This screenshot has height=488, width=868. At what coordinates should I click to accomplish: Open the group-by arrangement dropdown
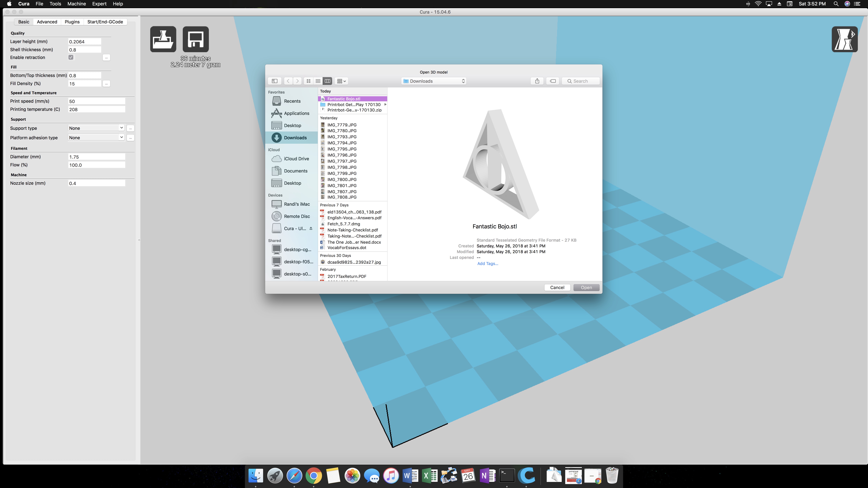[x=341, y=81]
